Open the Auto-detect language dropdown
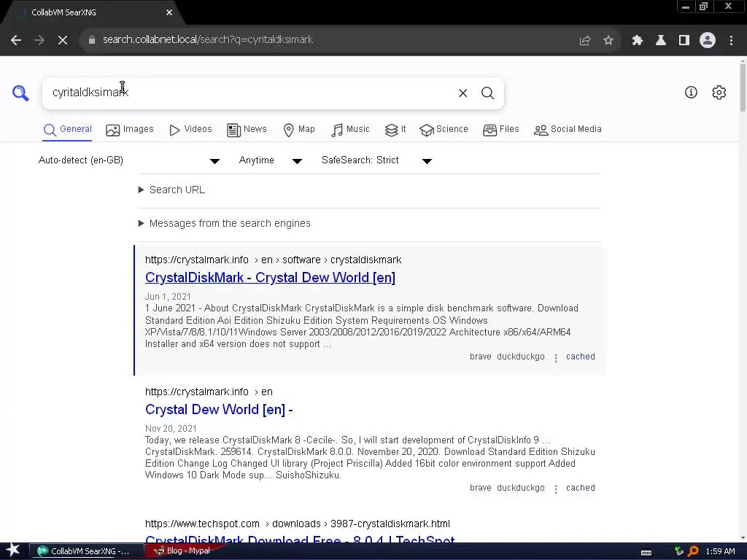The width and height of the screenshot is (747, 560). pos(128,160)
